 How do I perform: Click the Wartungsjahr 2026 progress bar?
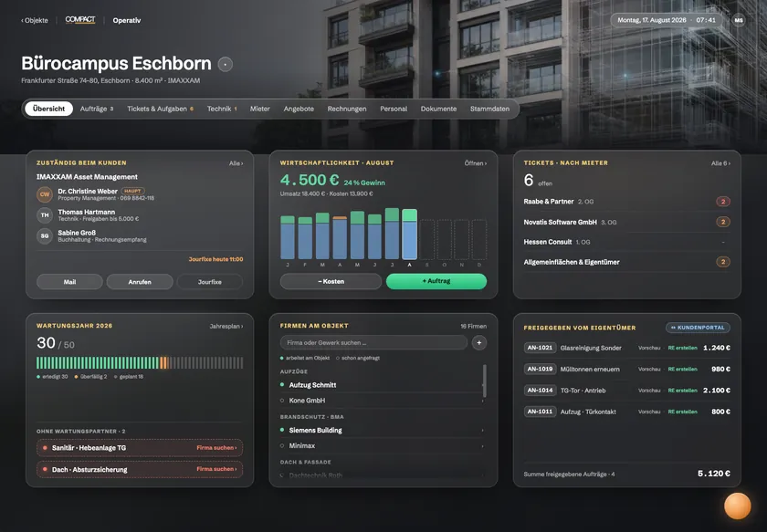(x=140, y=363)
